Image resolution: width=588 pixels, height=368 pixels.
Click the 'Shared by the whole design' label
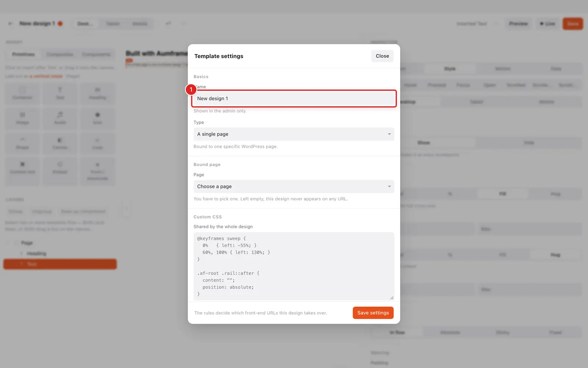(223, 227)
